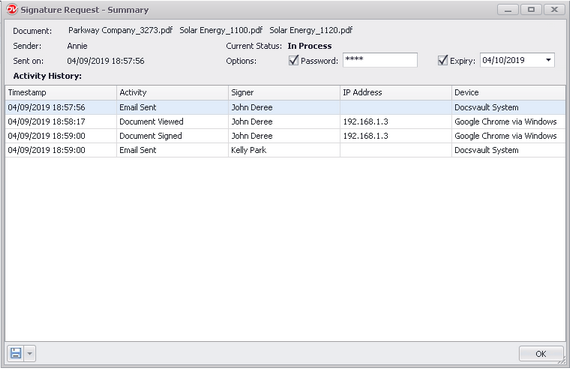This screenshot has width=570, height=369.
Task: Select the Solar Energy_1100.pdf document
Action: [x=221, y=31]
